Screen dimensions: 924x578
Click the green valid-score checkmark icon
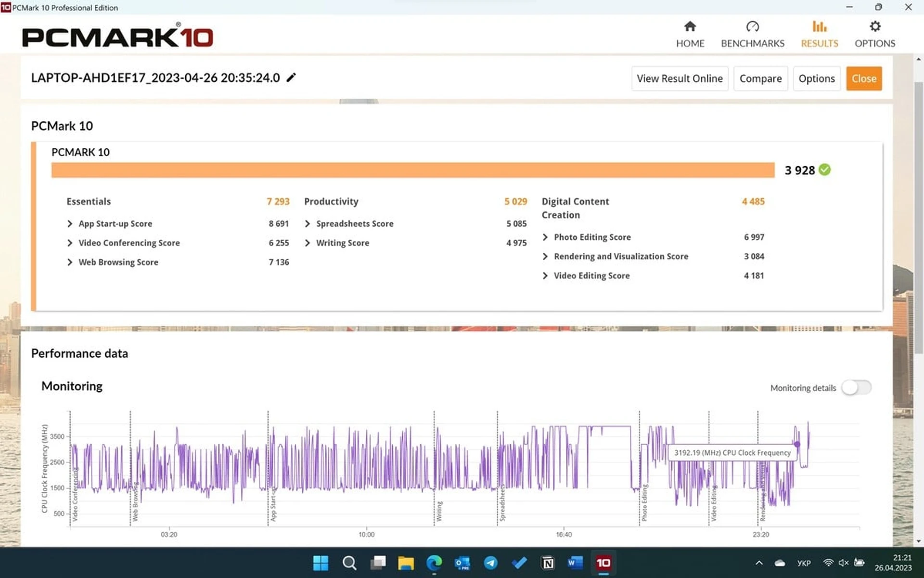[824, 170]
